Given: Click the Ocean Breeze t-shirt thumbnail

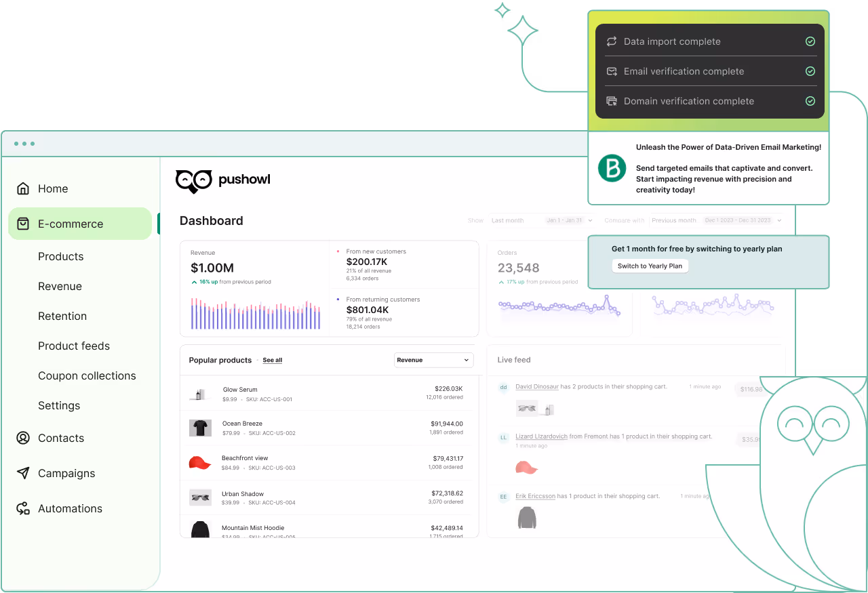Looking at the screenshot, I should click(200, 428).
